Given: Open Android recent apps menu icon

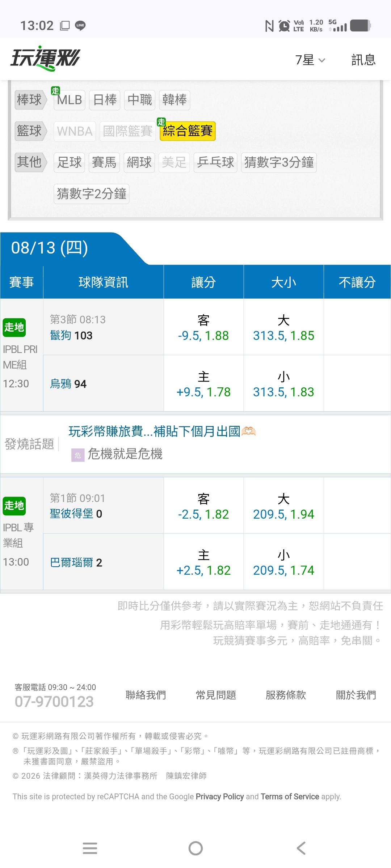Looking at the screenshot, I should coord(90,848).
